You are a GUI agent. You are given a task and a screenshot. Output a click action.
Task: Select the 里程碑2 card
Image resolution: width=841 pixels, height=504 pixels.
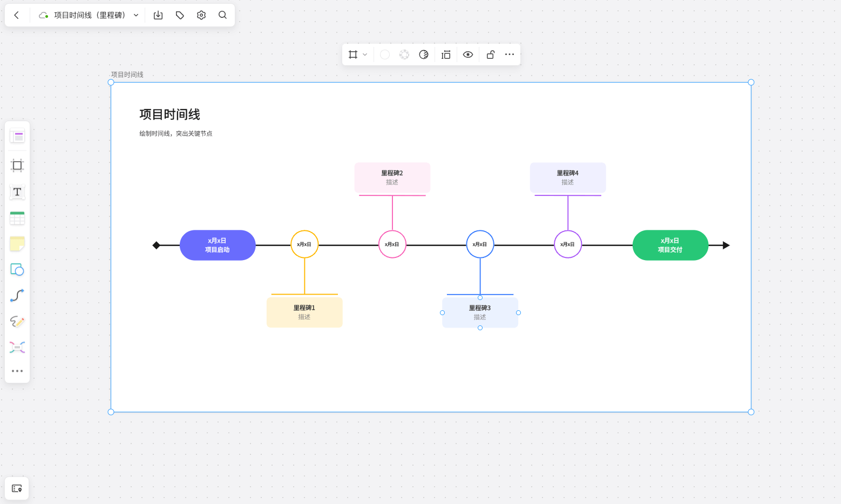[x=392, y=178]
